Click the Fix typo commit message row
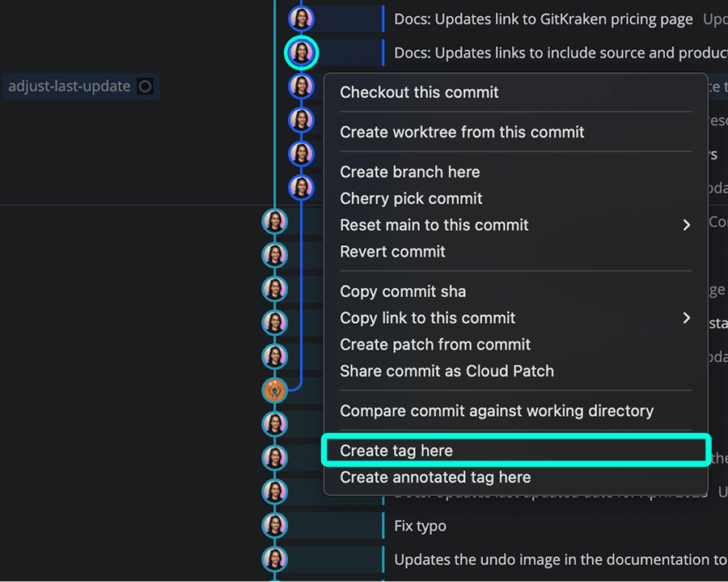Image resolution: width=728 pixels, height=582 pixels. 421,525
